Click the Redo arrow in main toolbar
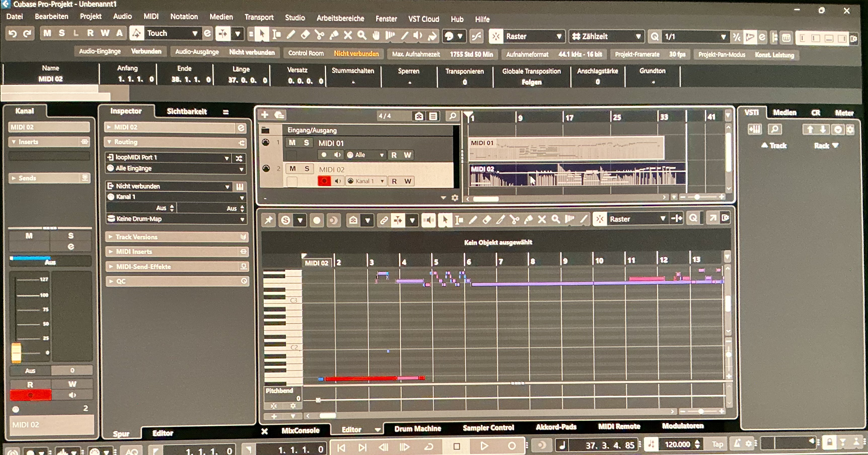This screenshot has width=868, height=455. [x=27, y=33]
